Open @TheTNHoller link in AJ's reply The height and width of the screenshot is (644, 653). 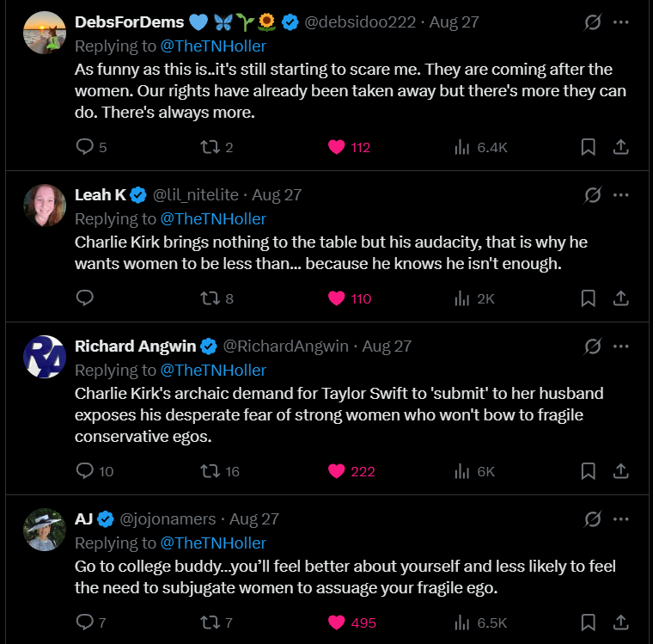[213, 543]
